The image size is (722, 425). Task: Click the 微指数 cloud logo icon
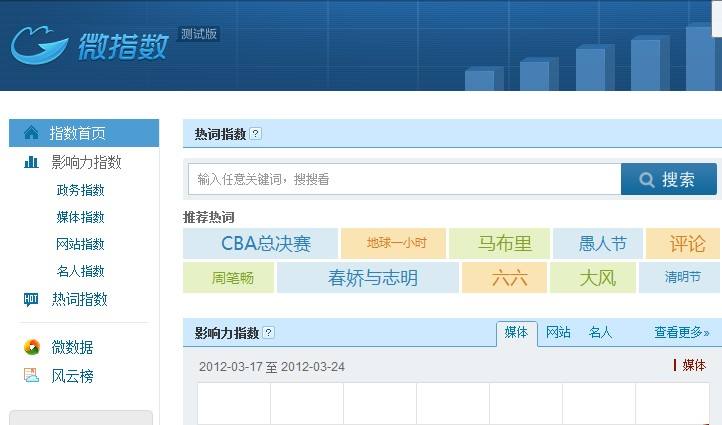40,45
